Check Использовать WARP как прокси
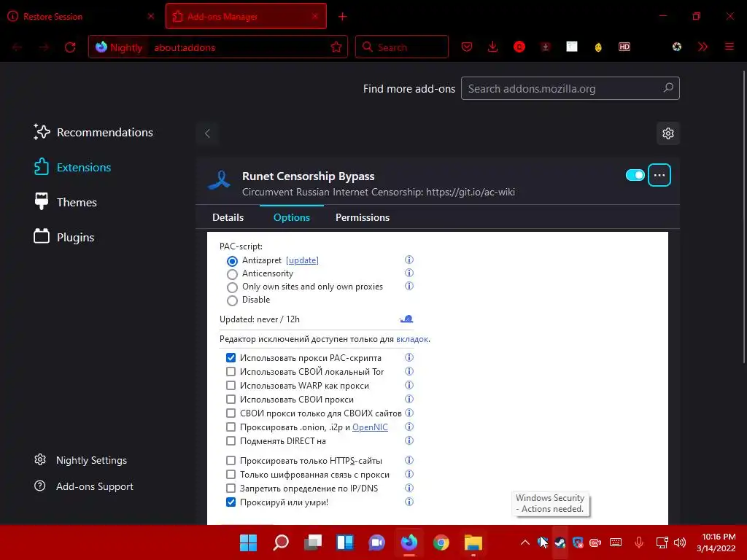The height and width of the screenshot is (560, 747). (231, 385)
